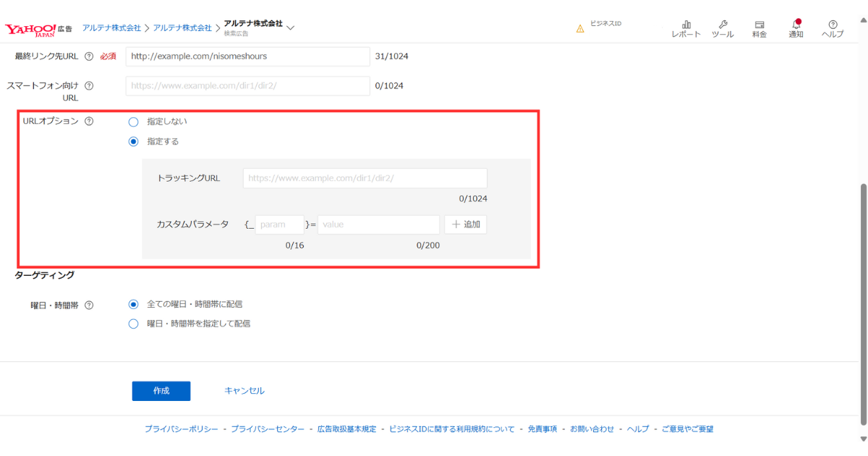Click help icon next to スマートフォン向けURL
The height and width of the screenshot is (456, 868).
click(x=89, y=85)
